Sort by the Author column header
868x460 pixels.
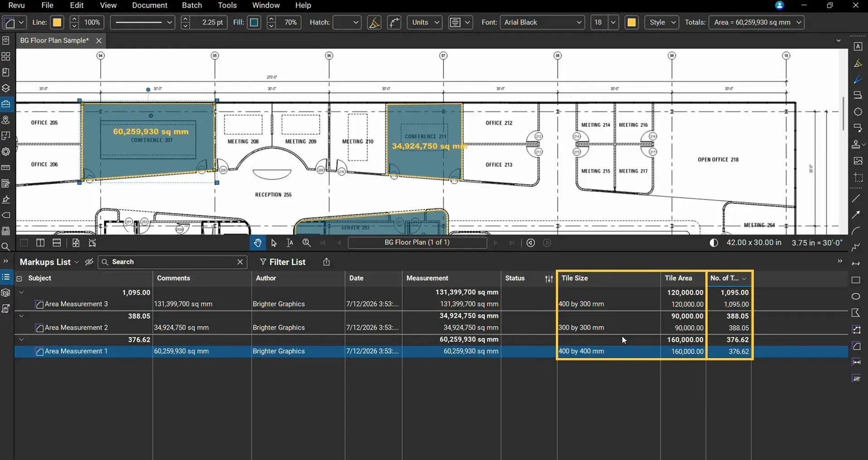tap(298, 278)
